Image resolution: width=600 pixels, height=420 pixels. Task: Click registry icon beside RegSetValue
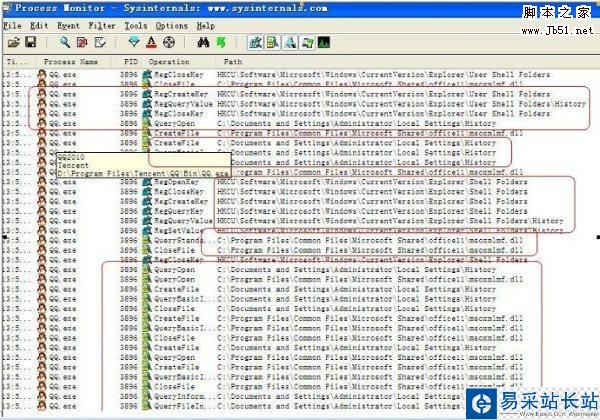[147, 231]
